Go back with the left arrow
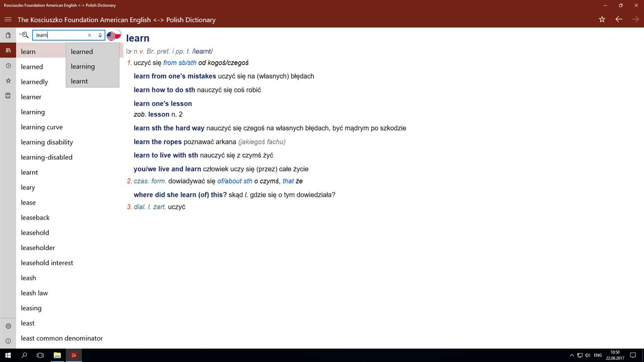Viewport: 644px width, 362px height. [619, 19]
